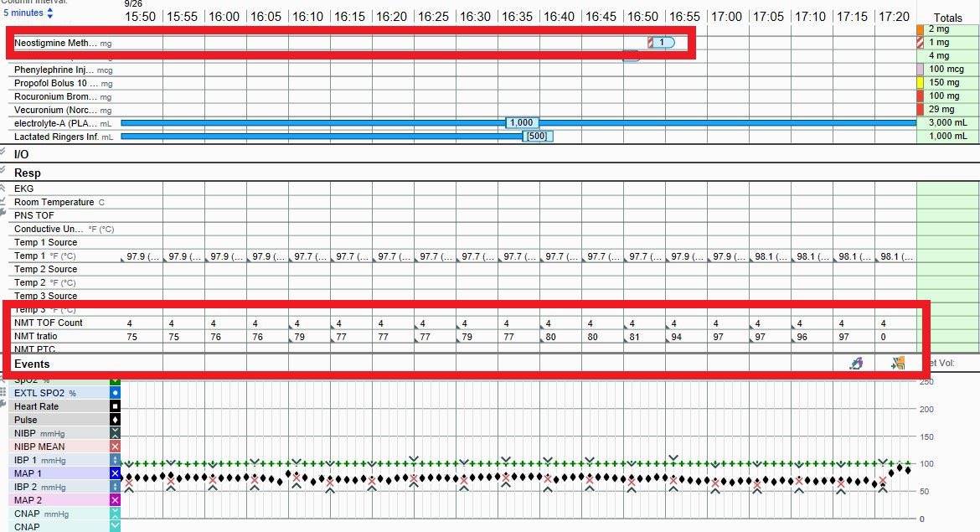The width and height of the screenshot is (980, 532).
Task: Click the lavender swatch beside 100 mcg total
Action: point(920,70)
